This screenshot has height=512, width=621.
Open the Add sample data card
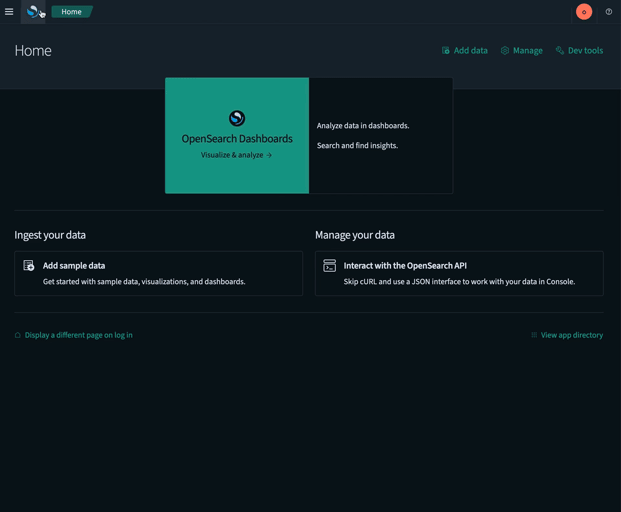pyautogui.click(x=158, y=273)
